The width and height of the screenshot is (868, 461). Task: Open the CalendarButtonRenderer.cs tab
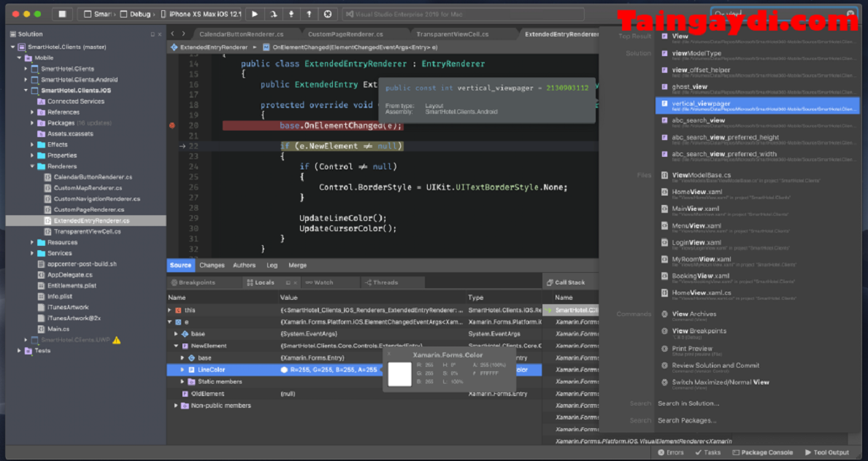pyautogui.click(x=241, y=34)
